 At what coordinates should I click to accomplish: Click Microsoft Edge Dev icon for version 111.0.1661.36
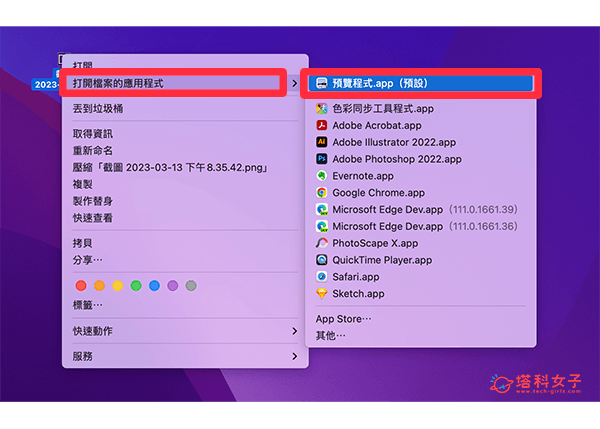coord(322,227)
